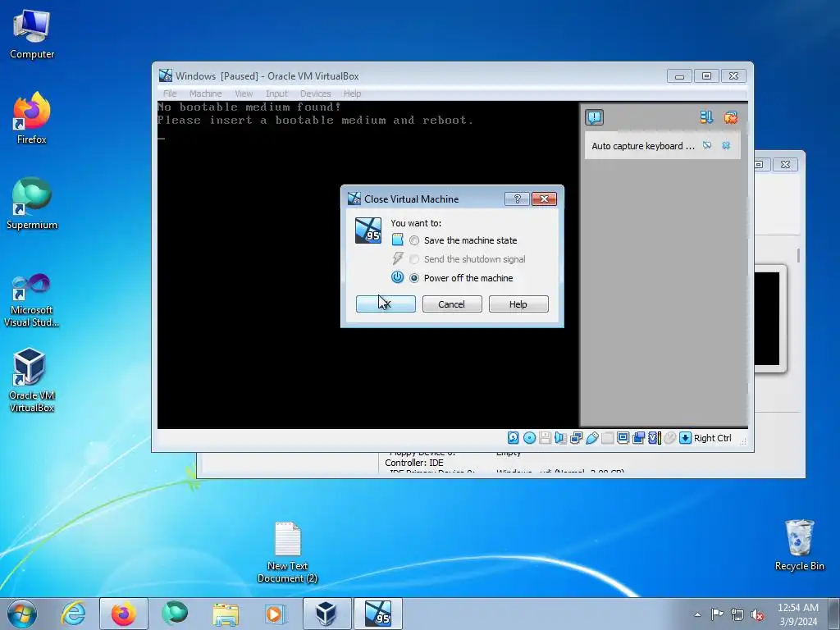Select the Recycle Bin desktop icon
Screen dimensions: 840x630
pos(799,546)
